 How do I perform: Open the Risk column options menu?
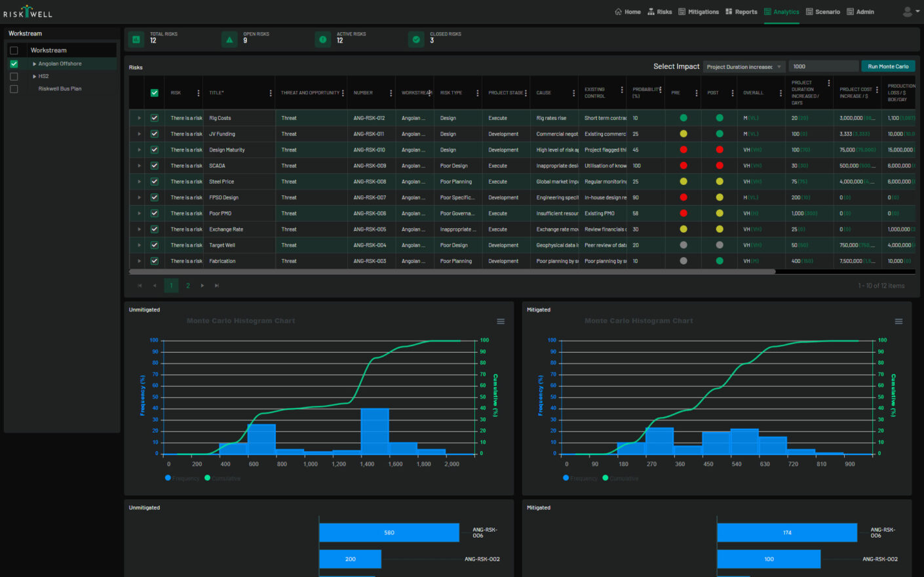pyautogui.click(x=199, y=93)
